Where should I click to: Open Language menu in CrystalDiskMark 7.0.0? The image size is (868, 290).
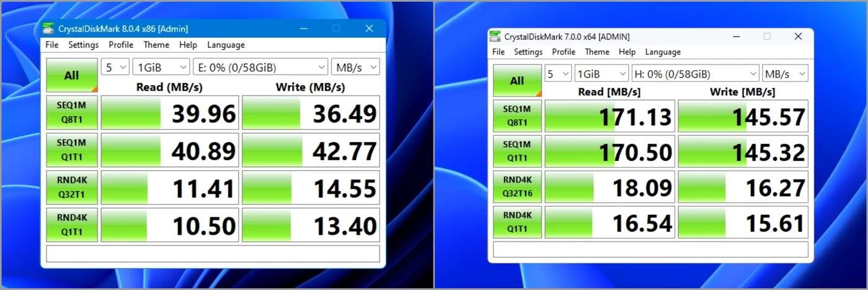(x=663, y=52)
